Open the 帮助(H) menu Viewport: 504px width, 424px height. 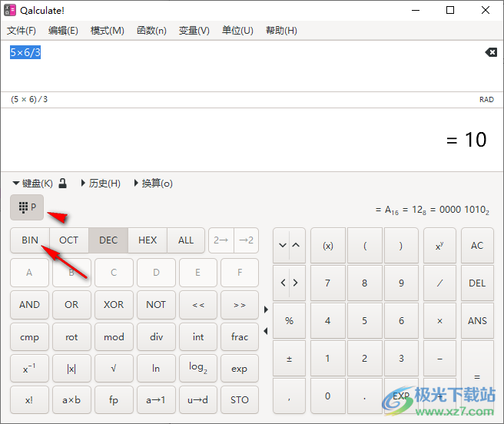click(x=281, y=31)
